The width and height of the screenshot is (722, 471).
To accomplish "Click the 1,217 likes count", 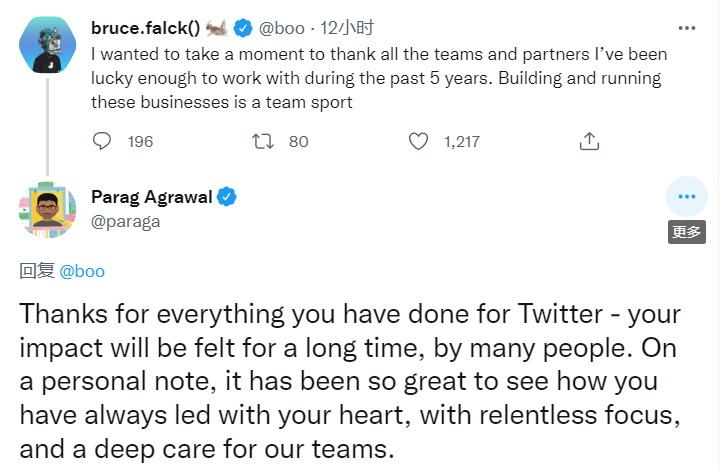I will 461,142.
